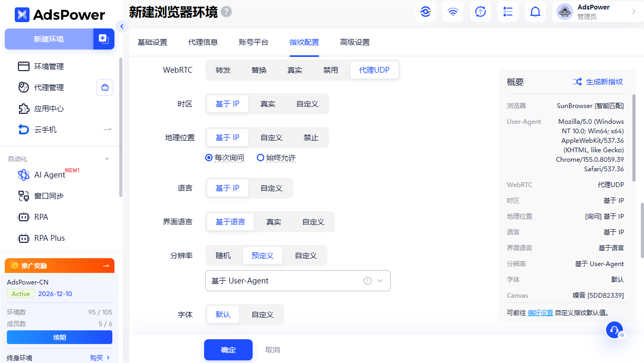The height and width of the screenshot is (363, 644).
Task: Open 应用中心 in the sidebar
Action: 49,109
